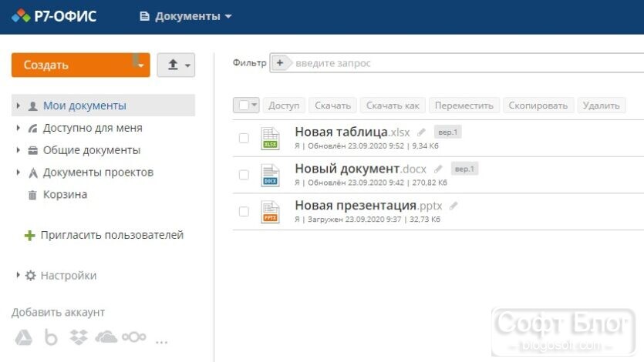Open Общие документы folder in sidebar
The image size is (644, 362).
(92, 150)
